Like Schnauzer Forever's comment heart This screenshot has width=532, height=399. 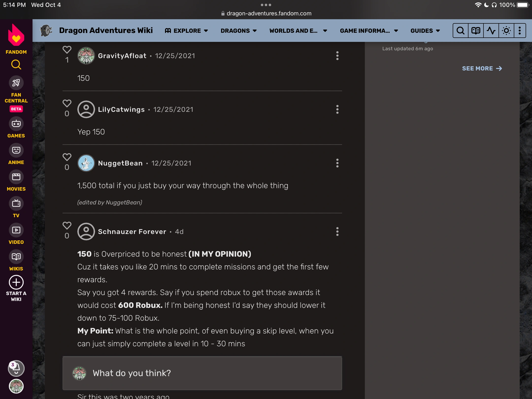[x=67, y=226]
